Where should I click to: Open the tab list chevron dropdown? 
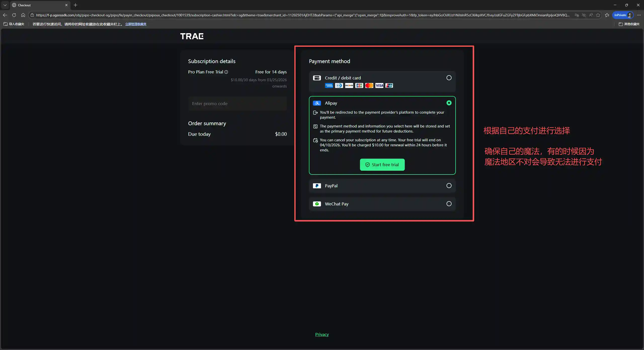(x=5, y=5)
